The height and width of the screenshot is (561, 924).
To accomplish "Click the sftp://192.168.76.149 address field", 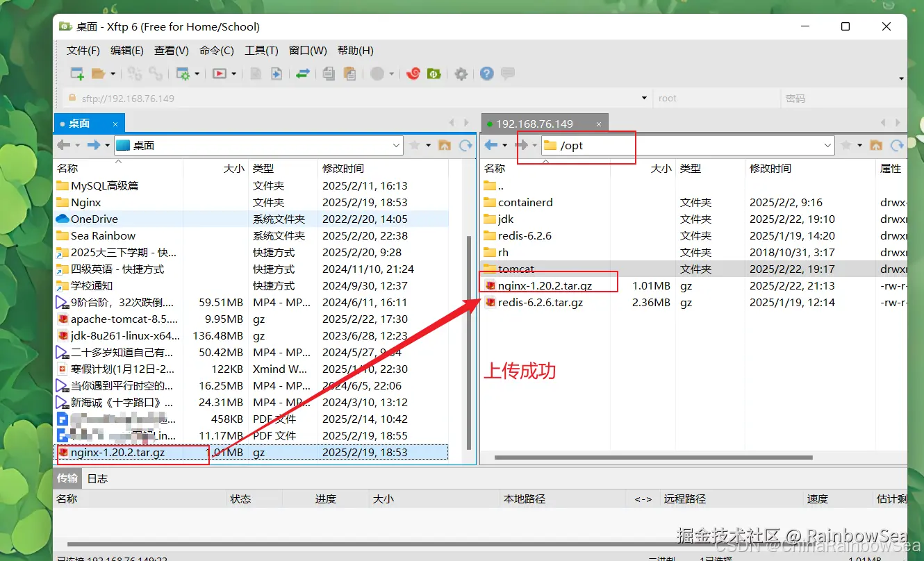I will coord(357,98).
